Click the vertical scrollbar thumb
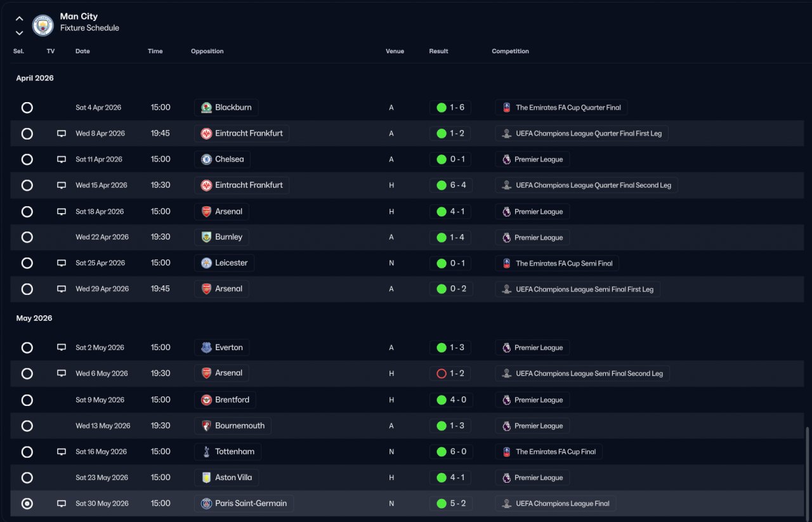 [x=808, y=472]
